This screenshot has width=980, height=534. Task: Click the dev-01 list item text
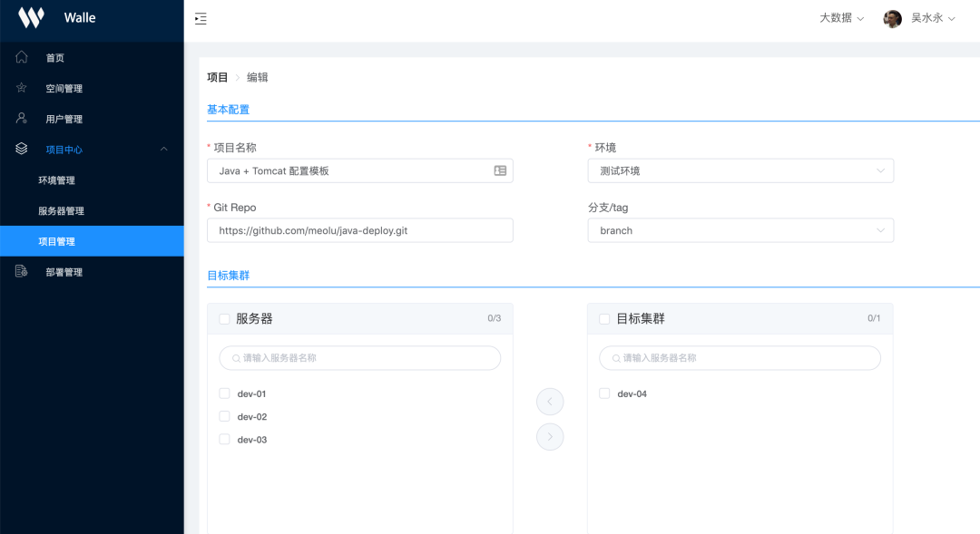[x=252, y=394]
